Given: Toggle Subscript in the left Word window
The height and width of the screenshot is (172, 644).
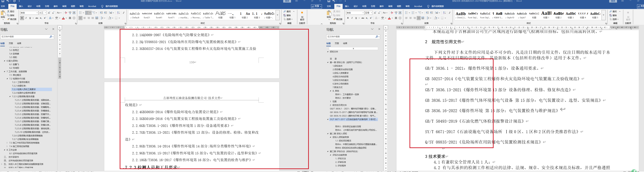Looking at the screenshot, I should tap(41, 18).
